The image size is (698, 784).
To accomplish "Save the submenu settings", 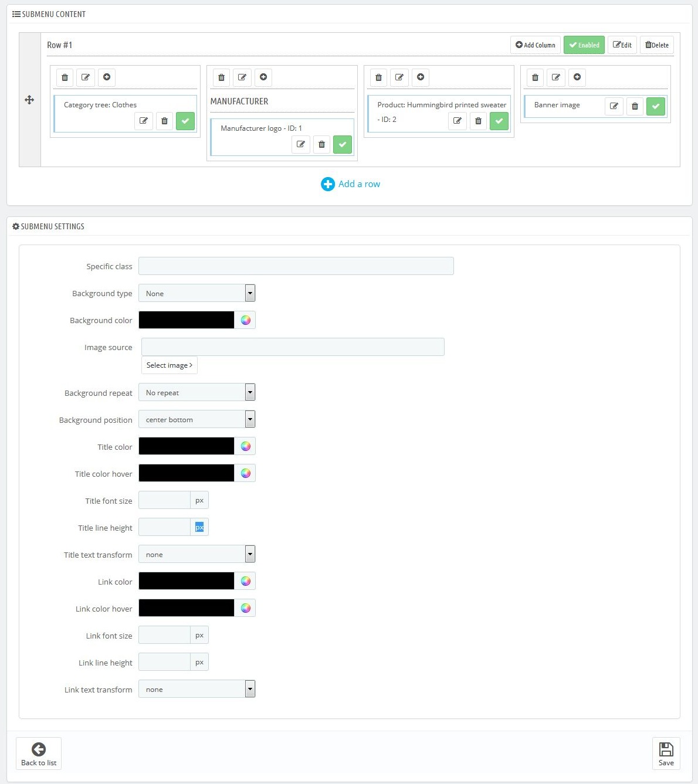I will click(666, 754).
